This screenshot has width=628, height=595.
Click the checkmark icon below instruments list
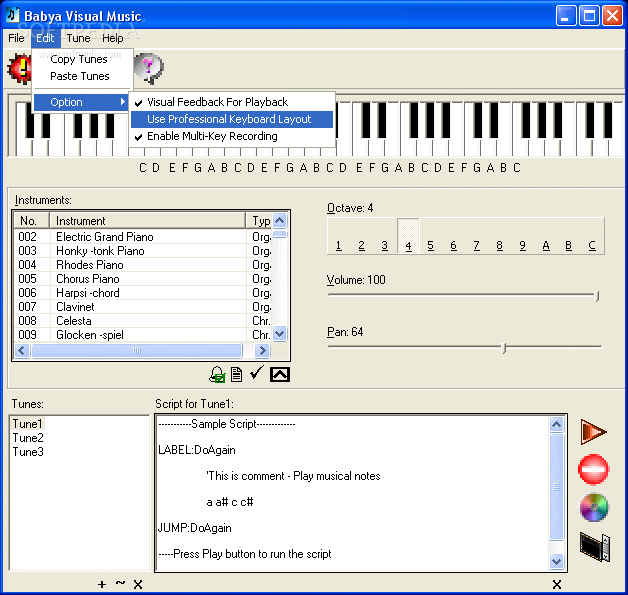tap(256, 373)
